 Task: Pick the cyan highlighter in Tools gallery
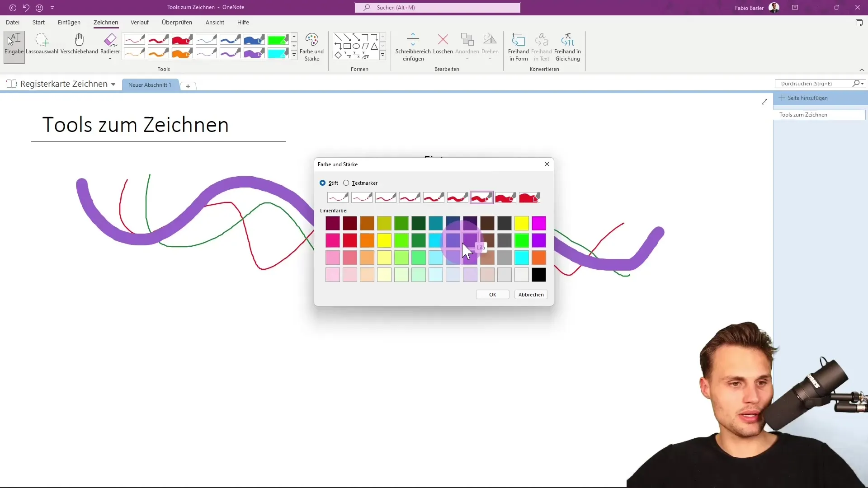tap(278, 53)
